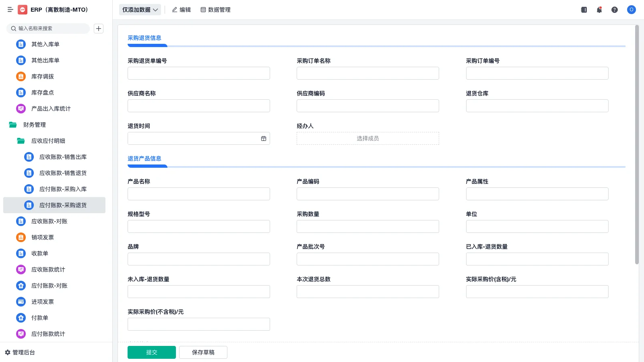The width and height of the screenshot is (644, 362).
Task: Open the 销项发票 menu item
Action: click(43, 237)
